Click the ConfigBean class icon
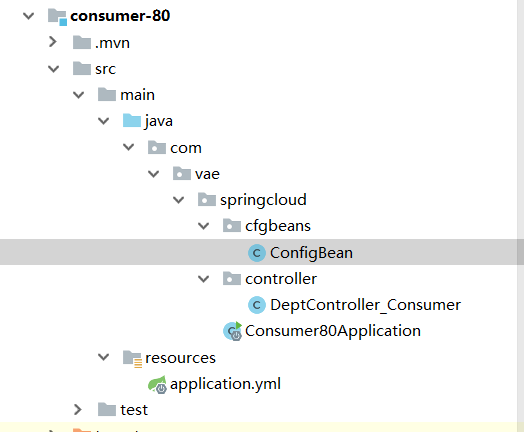Viewport: 524px width, 432px height. coord(257,253)
